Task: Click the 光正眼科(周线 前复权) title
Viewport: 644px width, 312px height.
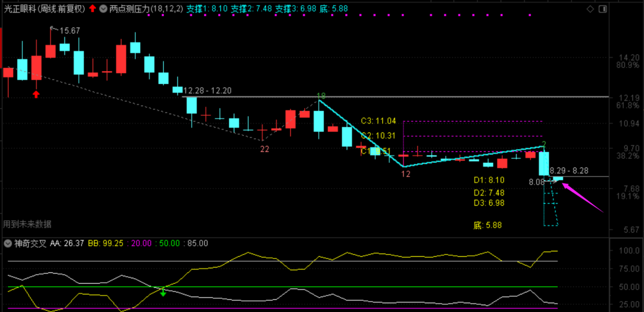Action: (44, 8)
